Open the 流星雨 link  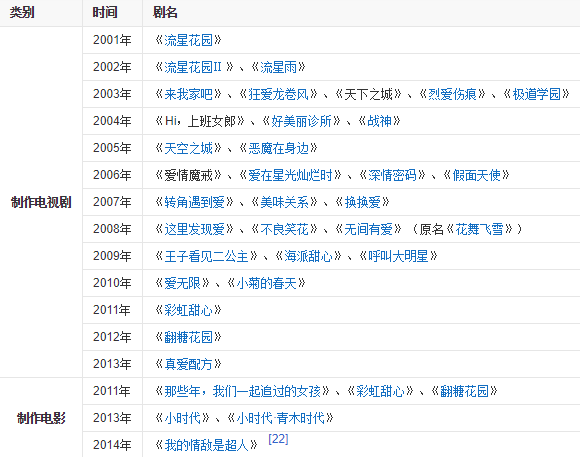[278, 67]
